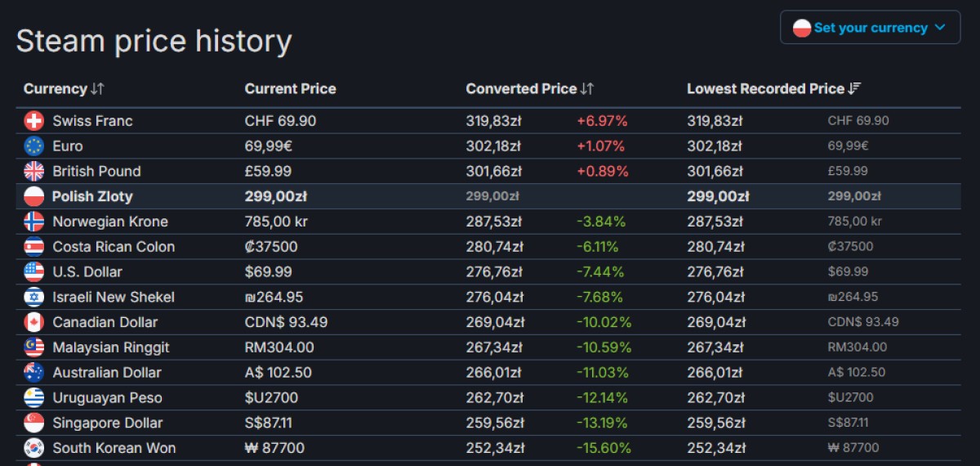Click the chevron in currency selector
Image resolution: width=980 pixels, height=466 pixels.
[x=939, y=28]
